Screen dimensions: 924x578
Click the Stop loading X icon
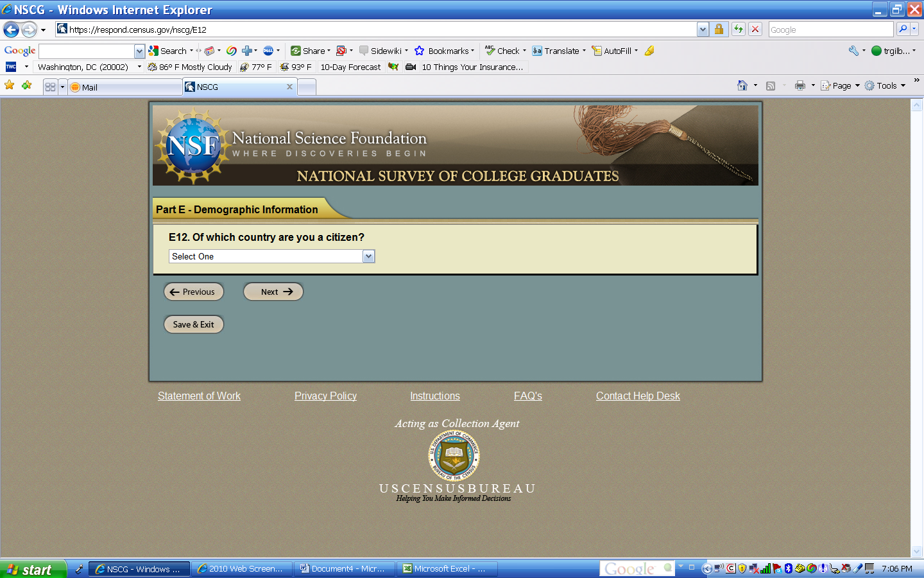755,30
